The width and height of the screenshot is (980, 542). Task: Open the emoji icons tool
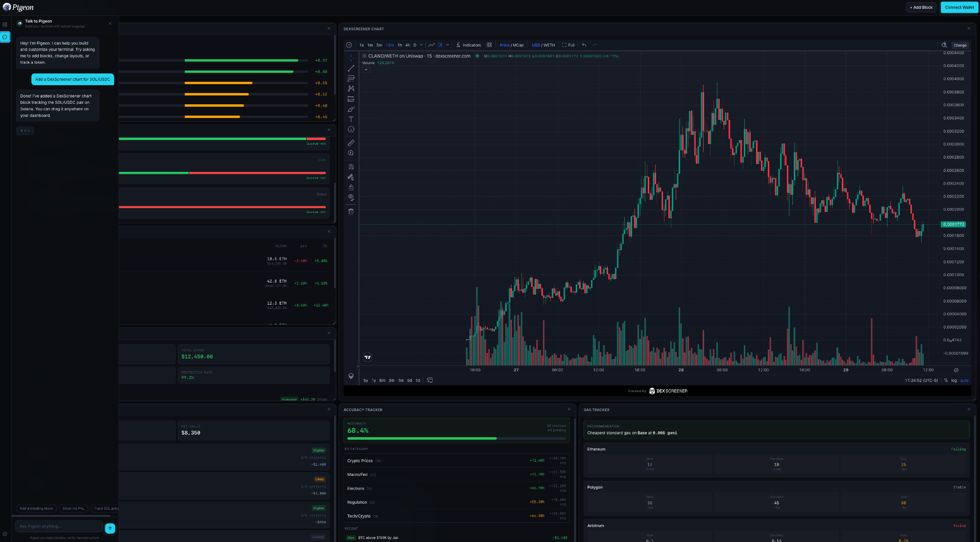coord(351,129)
